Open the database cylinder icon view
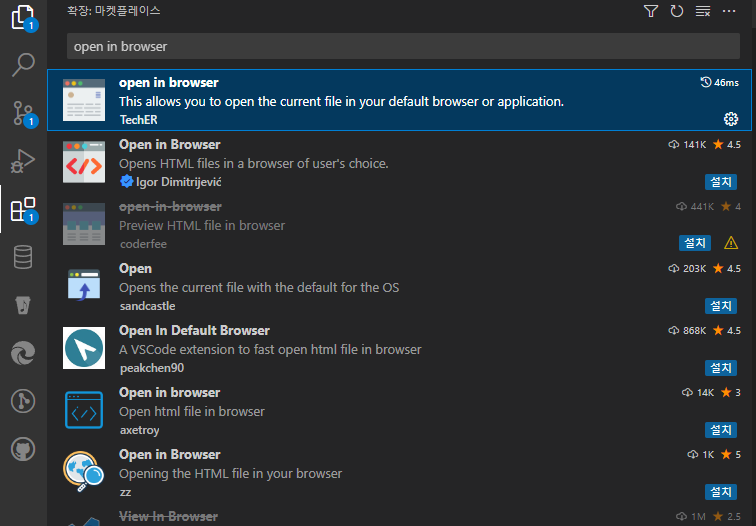 pos(23,257)
